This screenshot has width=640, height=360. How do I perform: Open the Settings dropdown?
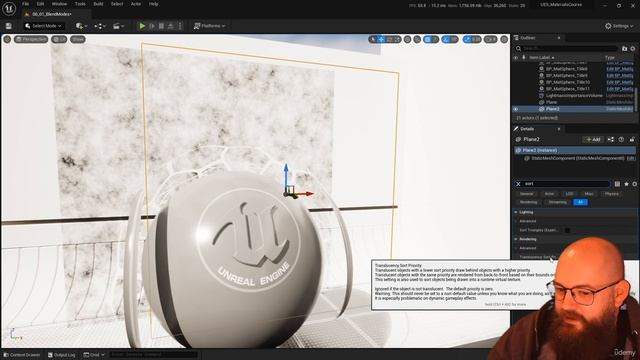pos(619,26)
